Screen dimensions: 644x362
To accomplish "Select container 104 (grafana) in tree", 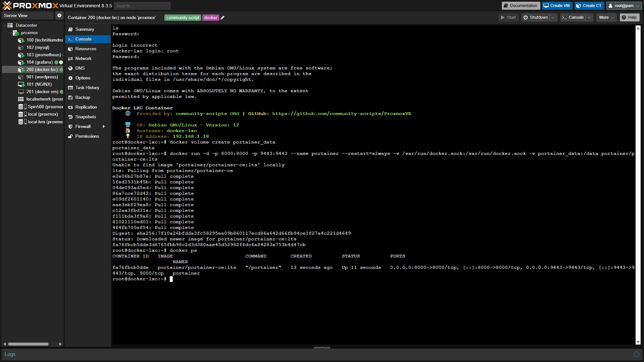I will 39,62.
